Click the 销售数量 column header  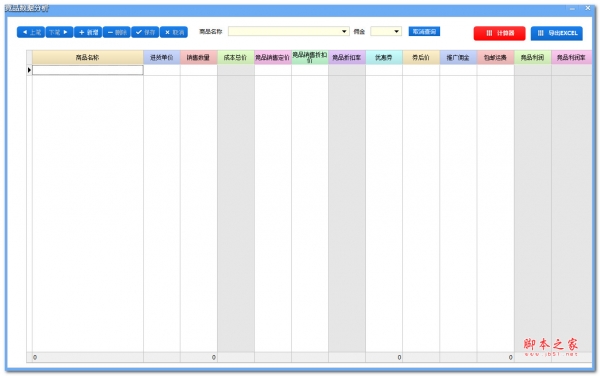(199, 57)
